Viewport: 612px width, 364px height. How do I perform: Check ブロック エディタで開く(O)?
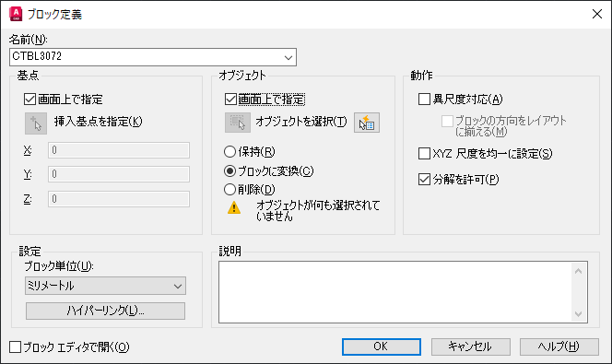(x=16, y=346)
